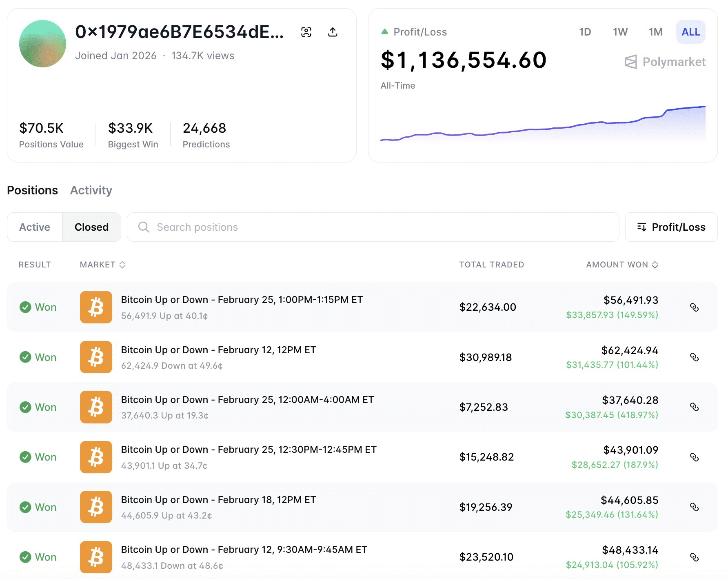Select the Positions tab
The image size is (728, 579).
(x=32, y=190)
